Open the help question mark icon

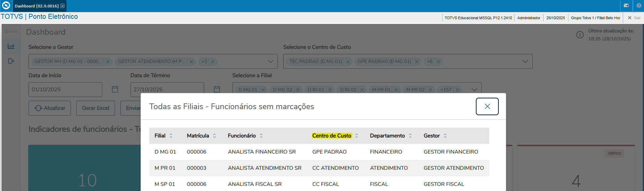coord(639,6)
